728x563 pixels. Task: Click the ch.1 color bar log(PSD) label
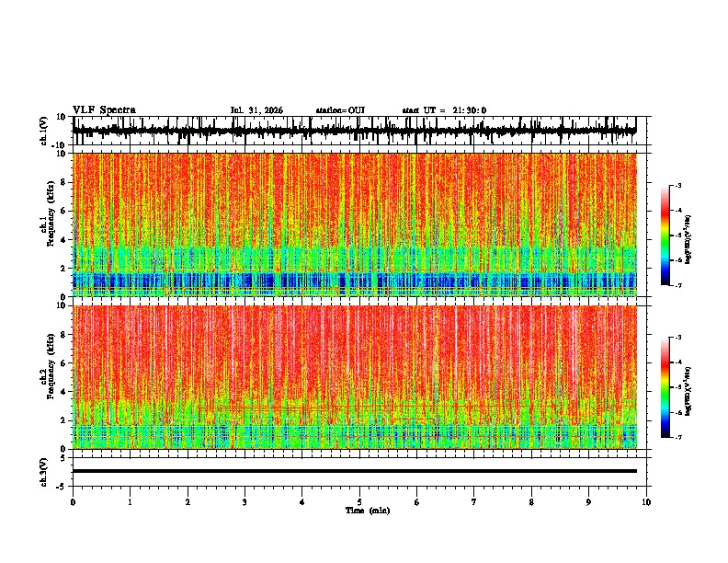coord(688,239)
